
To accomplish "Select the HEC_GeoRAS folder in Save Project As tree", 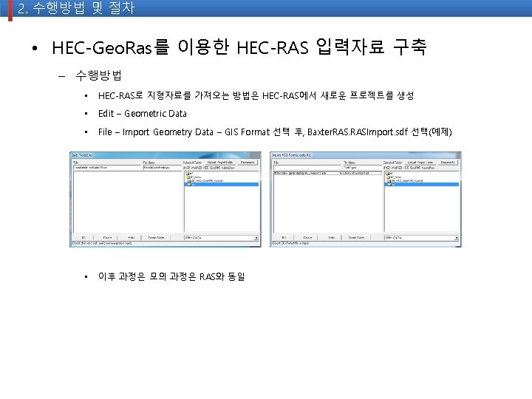I will coord(206,181).
